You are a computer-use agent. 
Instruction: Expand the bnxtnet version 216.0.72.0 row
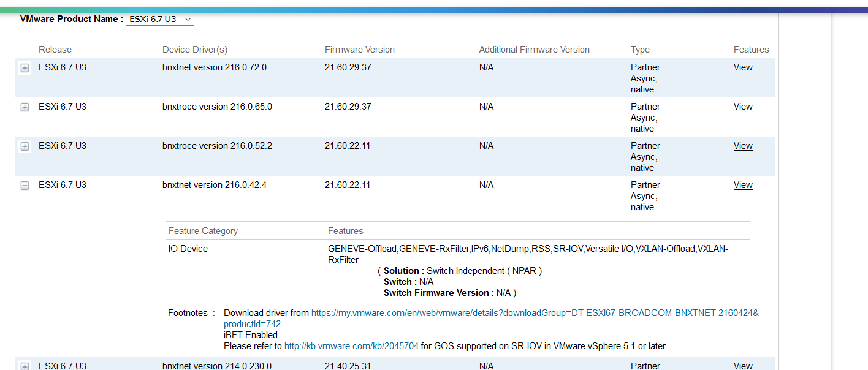click(25, 68)
